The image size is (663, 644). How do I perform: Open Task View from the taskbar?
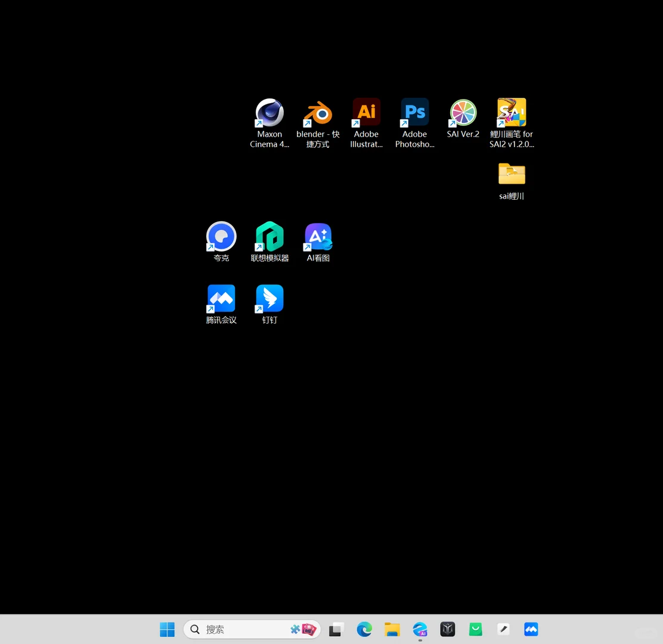(x=336, y=629)
